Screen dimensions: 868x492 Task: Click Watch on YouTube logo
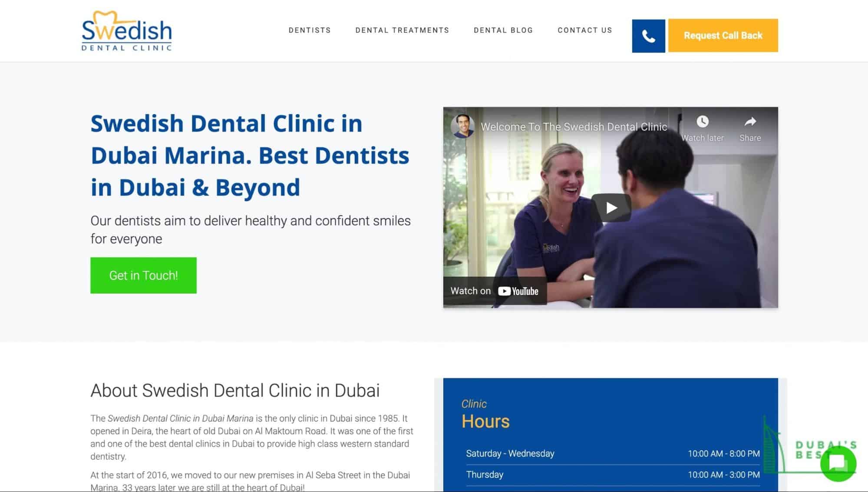point(518,291)
